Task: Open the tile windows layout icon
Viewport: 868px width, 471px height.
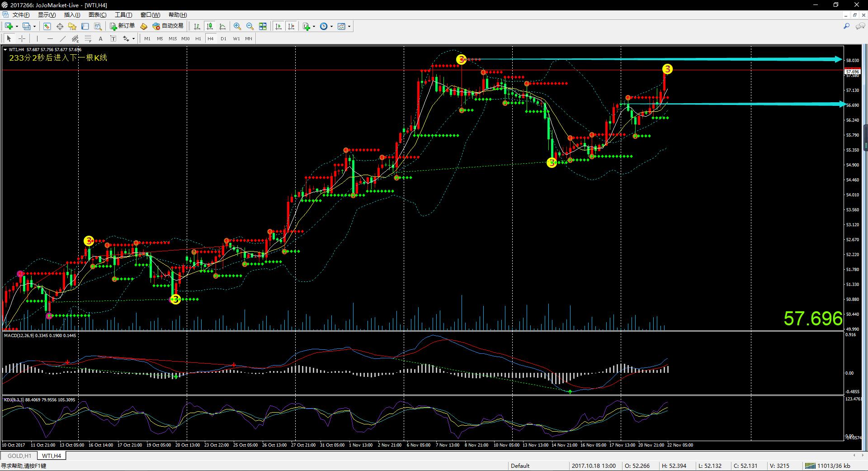Action: (x=263, y=26)
